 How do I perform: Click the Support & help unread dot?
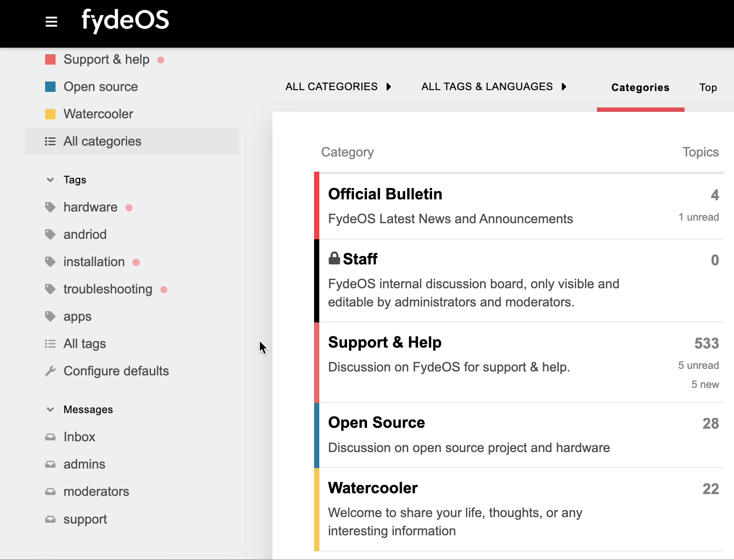click(161, 60)
